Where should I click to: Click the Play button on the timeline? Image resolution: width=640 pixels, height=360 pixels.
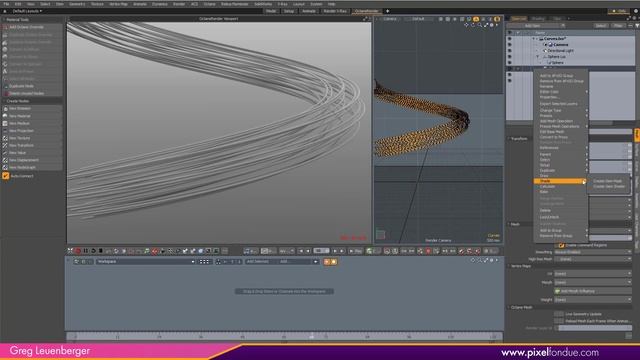pos(356,251)
